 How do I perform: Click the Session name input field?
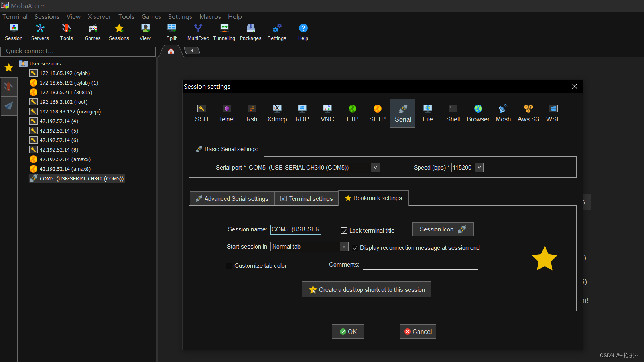295,229
